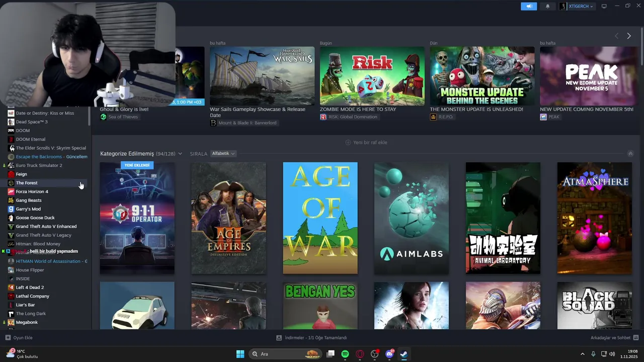Open the Monster Update news thumbnail
The width and height of the screenshot is (644, 362).
(x=482, y=76)
